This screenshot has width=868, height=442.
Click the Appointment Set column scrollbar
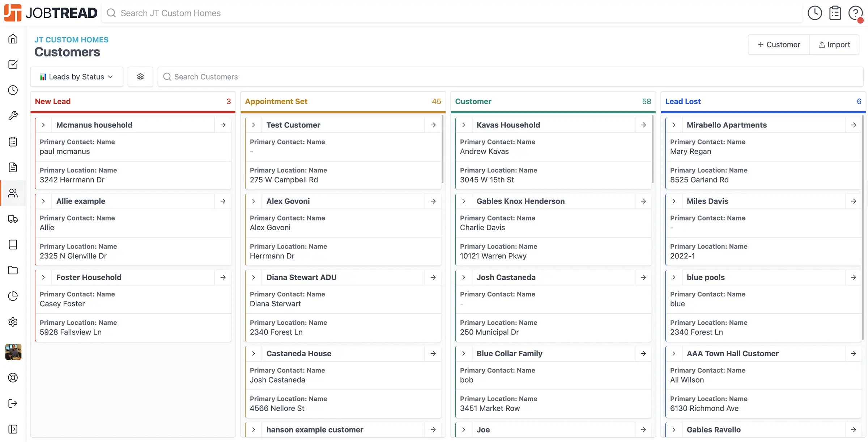click(442, 149)
